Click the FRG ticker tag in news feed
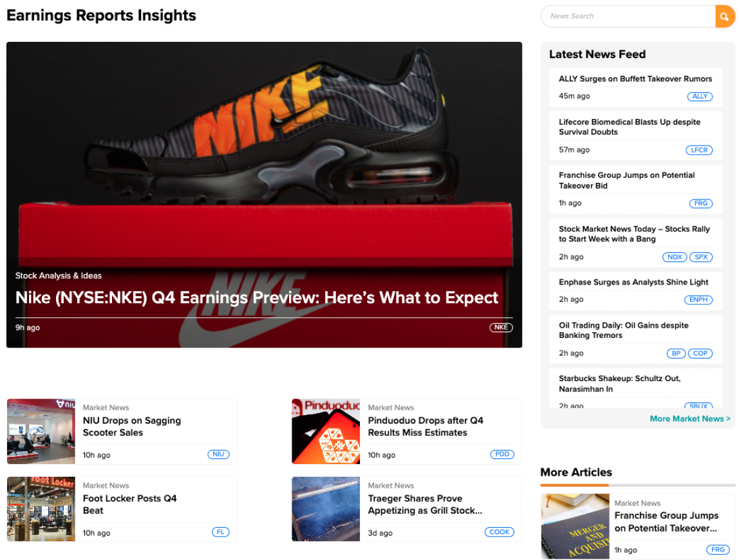This screenshot has width=739, height=560. pyautogui.click(x=701, y=203)
